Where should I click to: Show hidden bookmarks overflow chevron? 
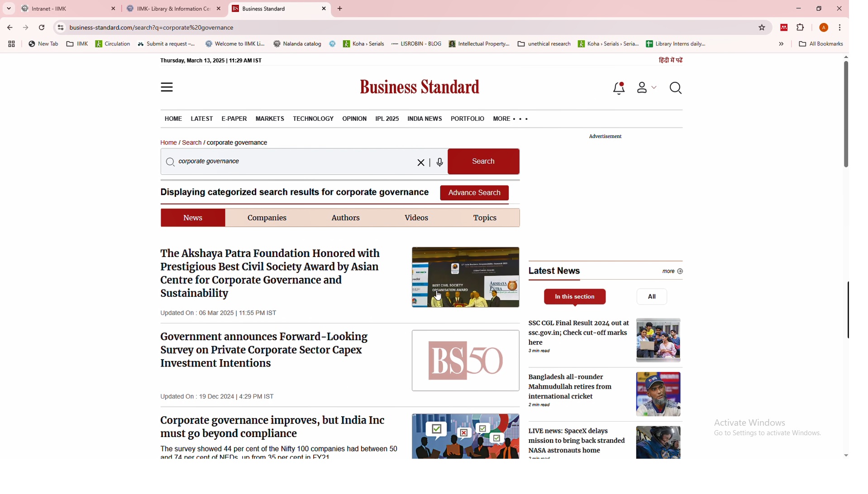[x=782, y=44]
